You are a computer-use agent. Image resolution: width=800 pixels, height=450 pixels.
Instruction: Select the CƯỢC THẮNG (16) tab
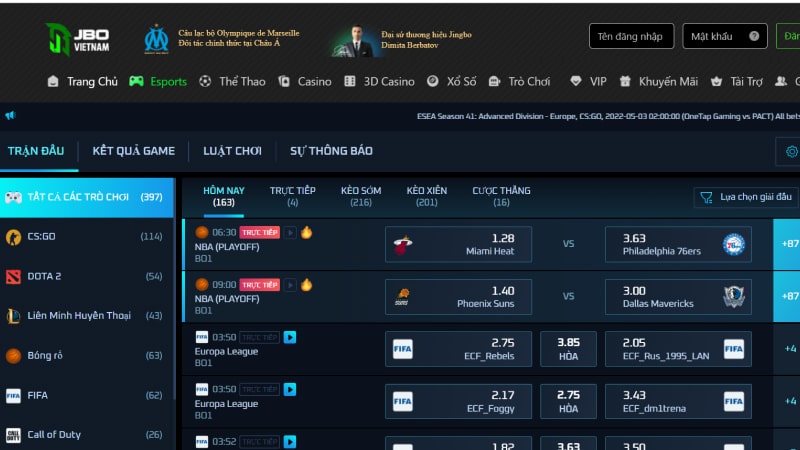(501, 196)
